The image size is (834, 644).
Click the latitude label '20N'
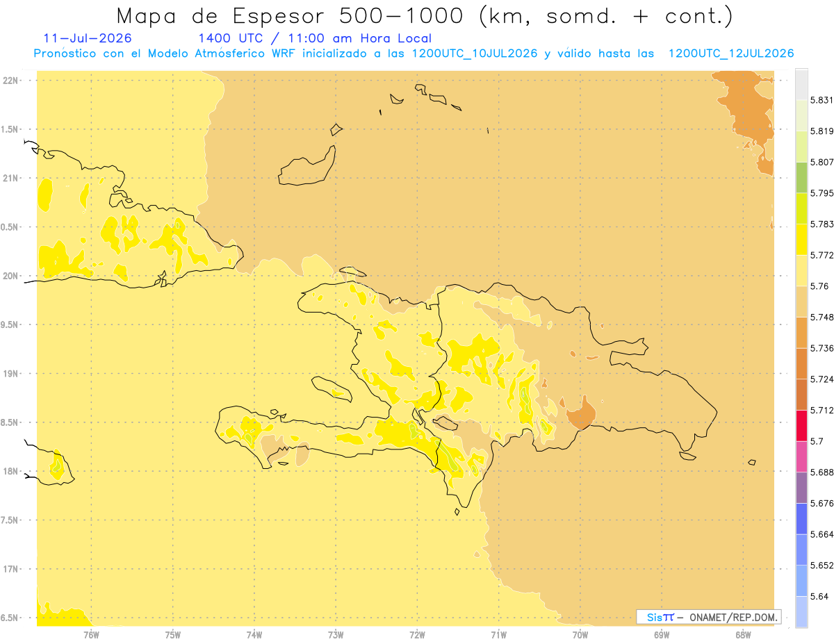tap(10, 276)
